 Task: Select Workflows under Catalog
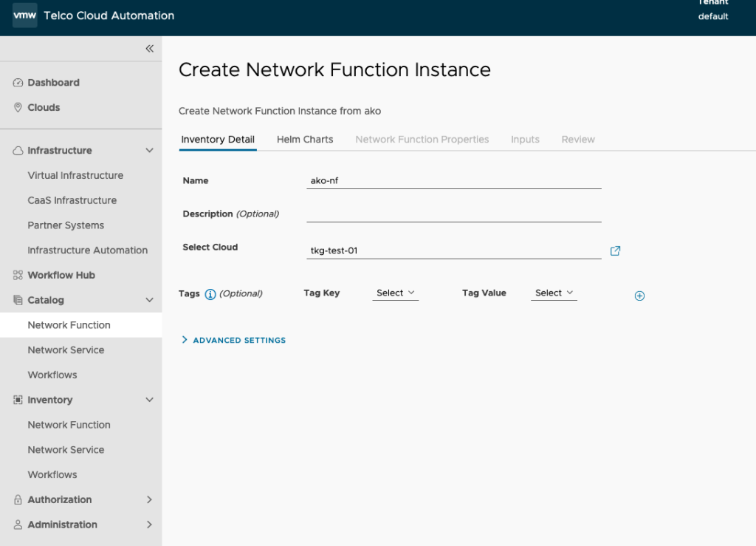coord(52,375)
